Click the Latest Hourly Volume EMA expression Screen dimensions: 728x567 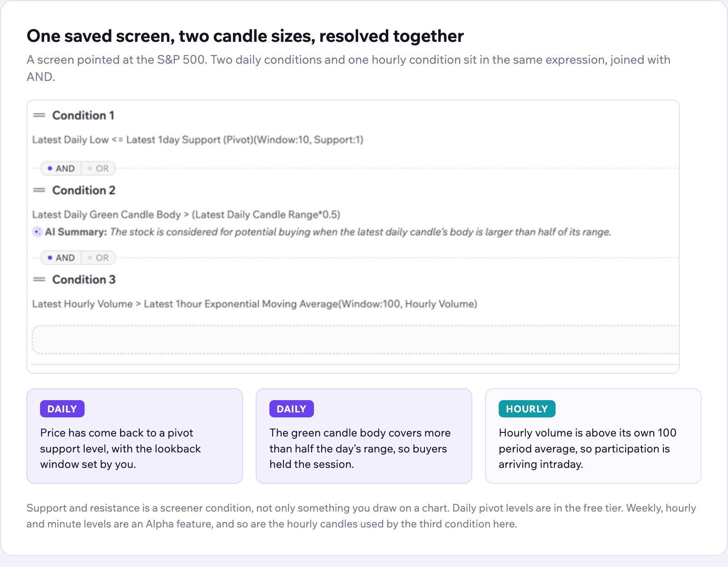pos(255,304)
